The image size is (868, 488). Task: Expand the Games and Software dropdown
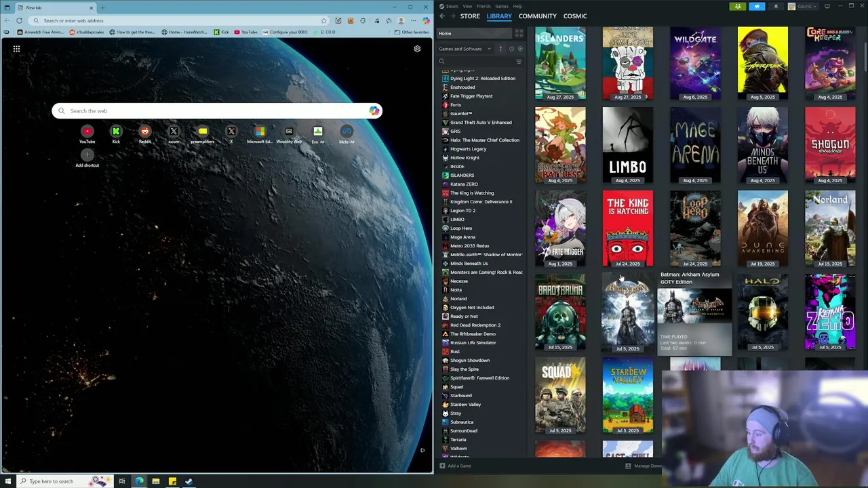click(465, 49)
